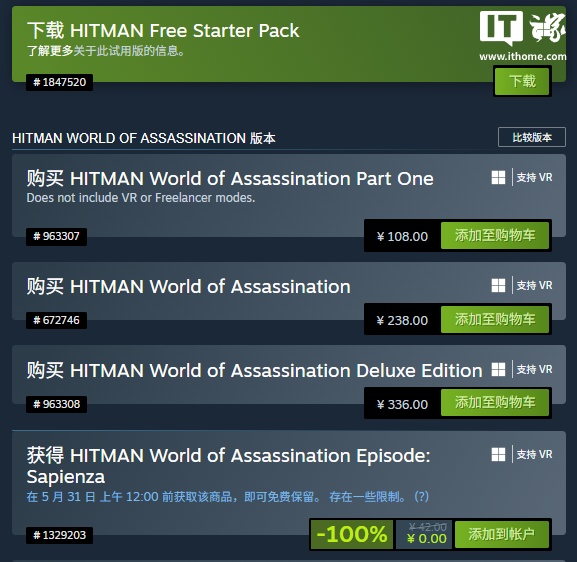This screenshot has width=577, height=562.
Task: Download the HITMAN Free Starter Pack
Action: coord(522,81)
